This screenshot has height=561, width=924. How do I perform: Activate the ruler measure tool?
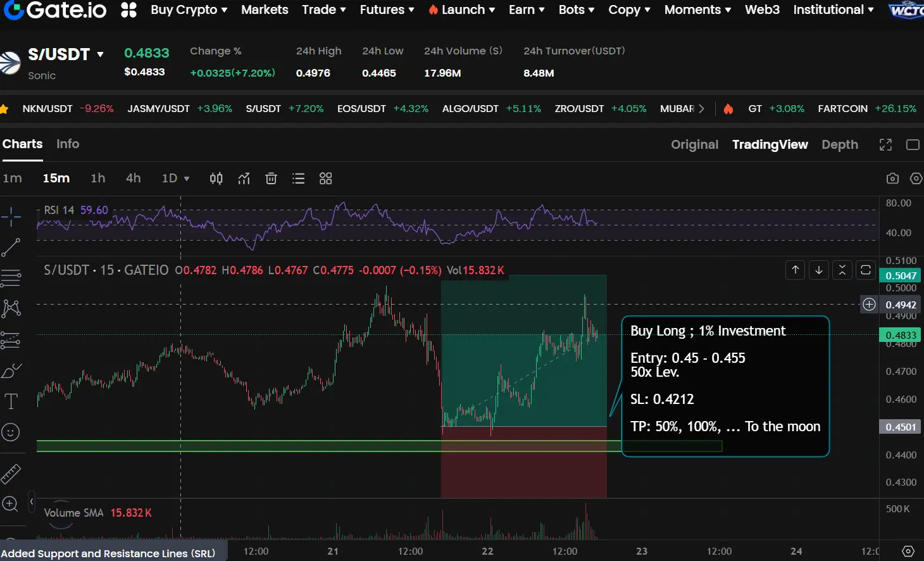click(x=11, y=474)
